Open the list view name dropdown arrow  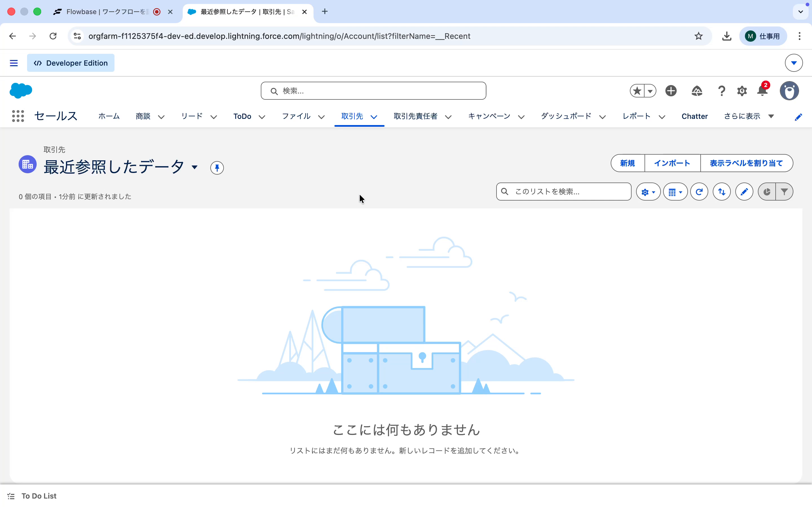(195, 167)
